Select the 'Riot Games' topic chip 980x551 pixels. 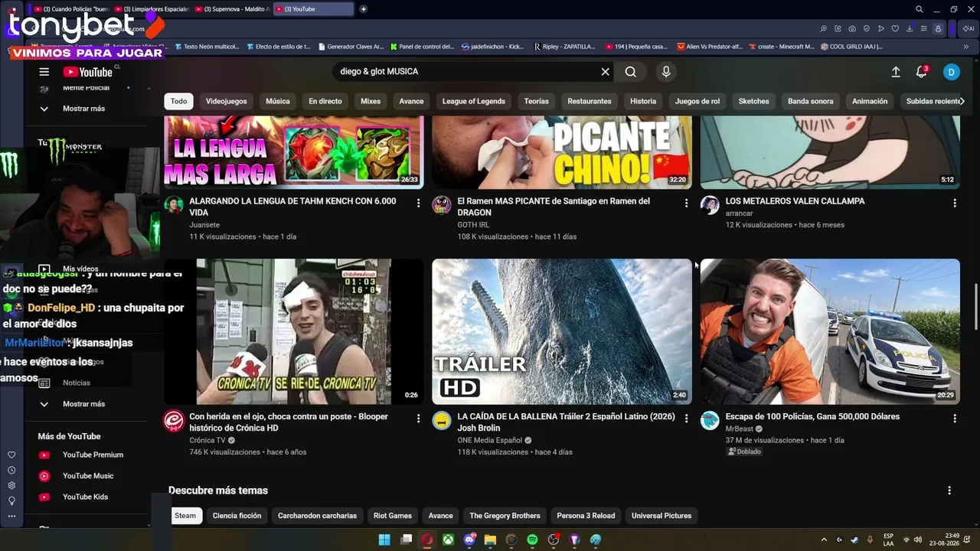[x=393, y=516]
